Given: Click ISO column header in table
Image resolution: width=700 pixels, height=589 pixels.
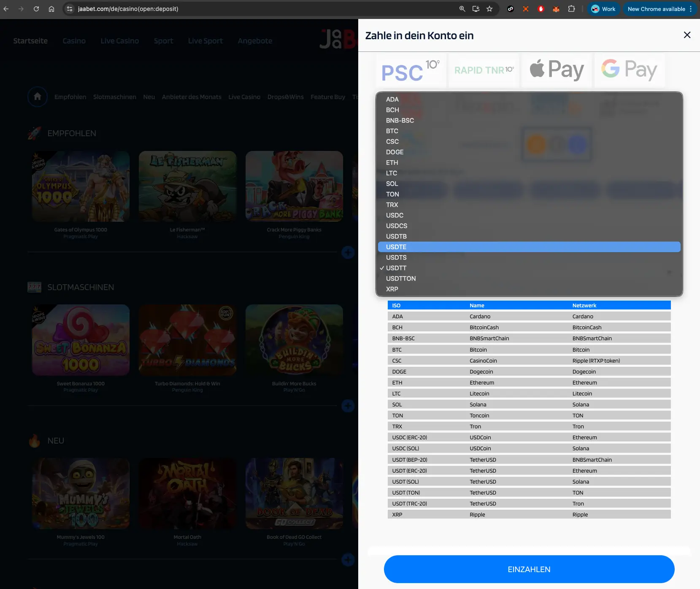Looking at the screenshot, I should 396,306.
